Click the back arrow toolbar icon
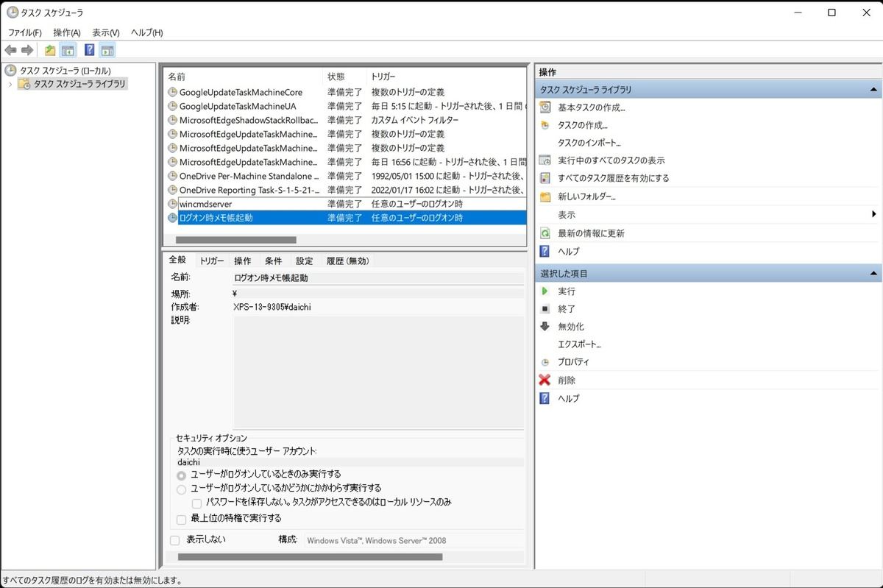Viewport: 883px width, 588px height. click(x=10, y=50)
